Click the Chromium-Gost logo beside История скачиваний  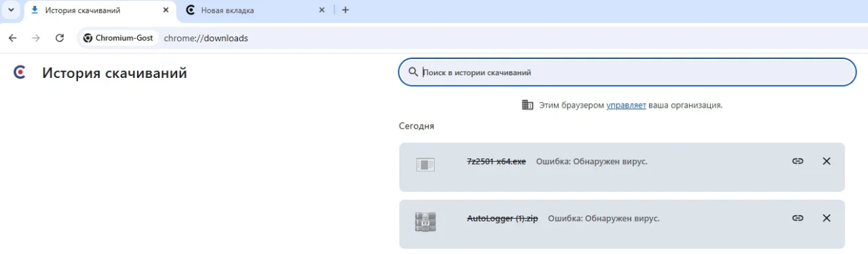click(x=20, y=72)
